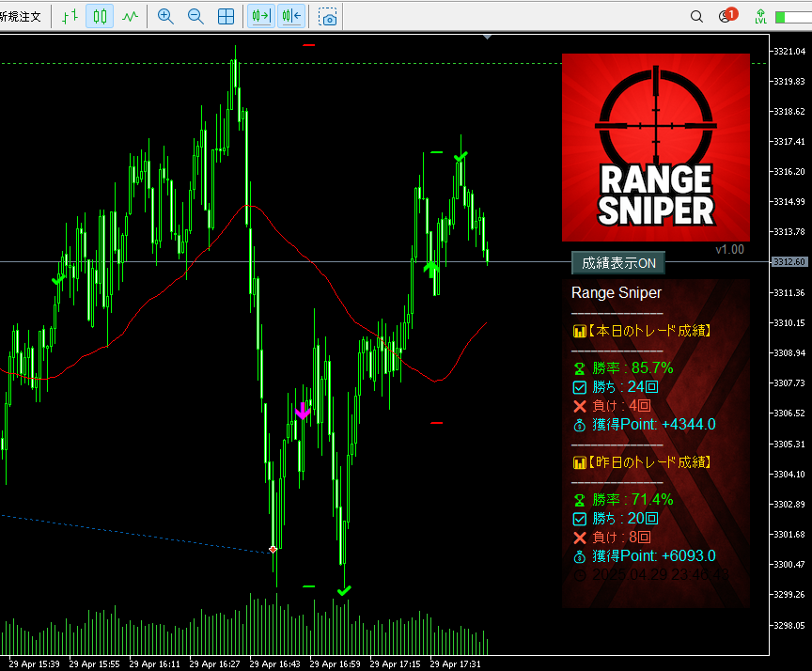Click the LVL signal icon
Viewport: 812px width, 671px height.
coord(760,17)
